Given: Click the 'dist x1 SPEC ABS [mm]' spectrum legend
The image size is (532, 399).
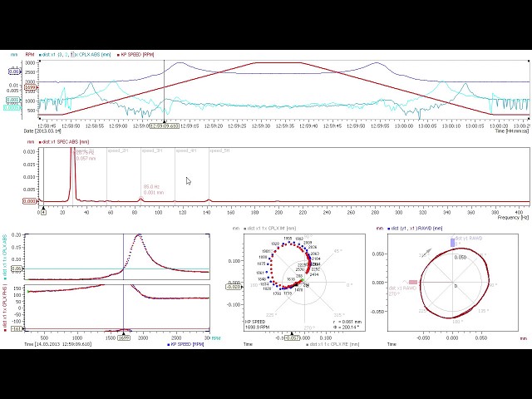Looking at the screenshot, I should (x=64, y=142).
